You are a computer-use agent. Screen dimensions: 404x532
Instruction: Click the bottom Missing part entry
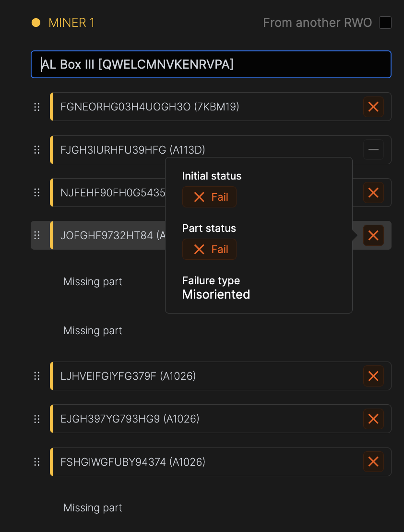pos(93,508)
